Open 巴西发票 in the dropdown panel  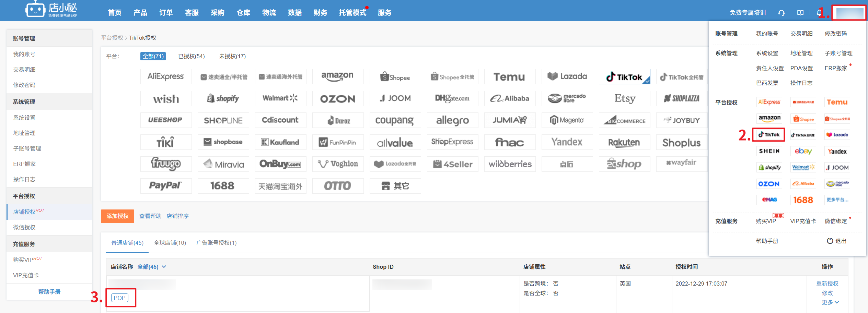point(767,83)
